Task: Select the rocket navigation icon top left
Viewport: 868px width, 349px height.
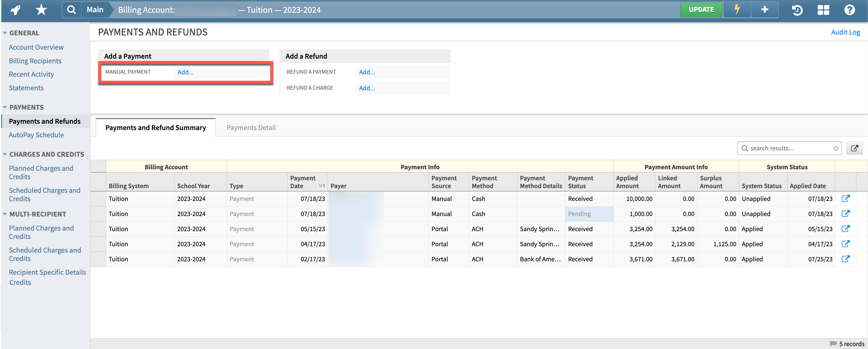Action: 15,10
